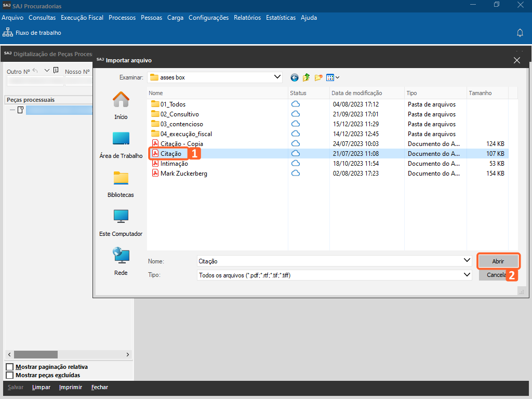Go to Início home location
This screenshot has height=399, width=532.
[x=121, y=105]
